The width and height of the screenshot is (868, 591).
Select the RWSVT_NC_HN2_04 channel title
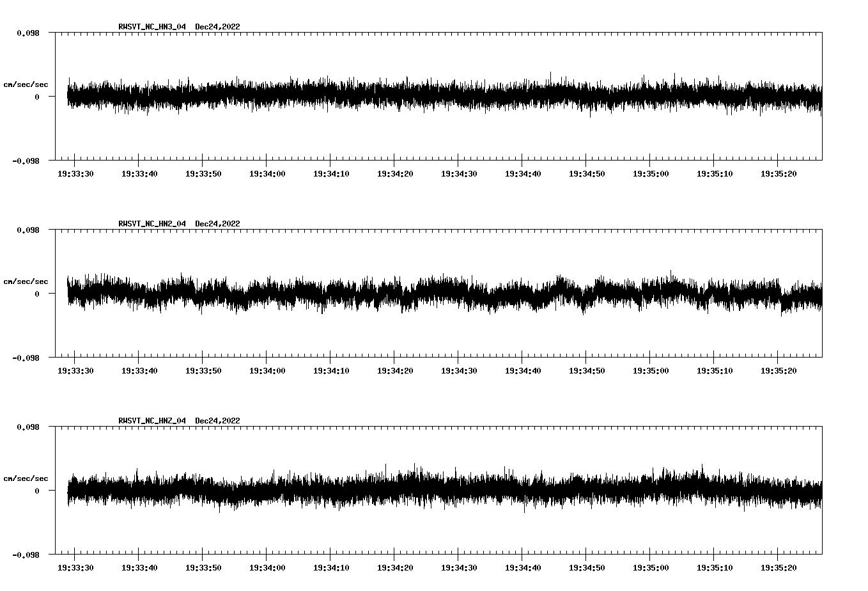[x=151, y=224]
